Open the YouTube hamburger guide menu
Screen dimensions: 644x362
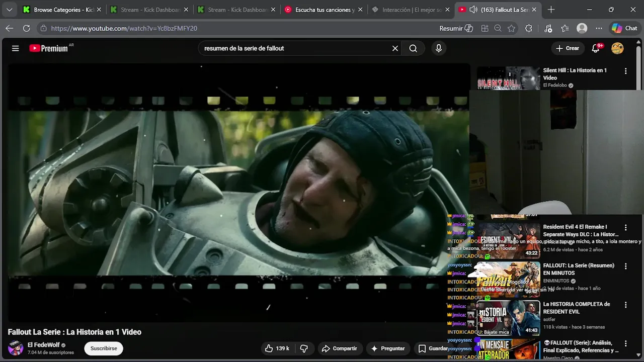pyautogui.click(x=16, y=48)
